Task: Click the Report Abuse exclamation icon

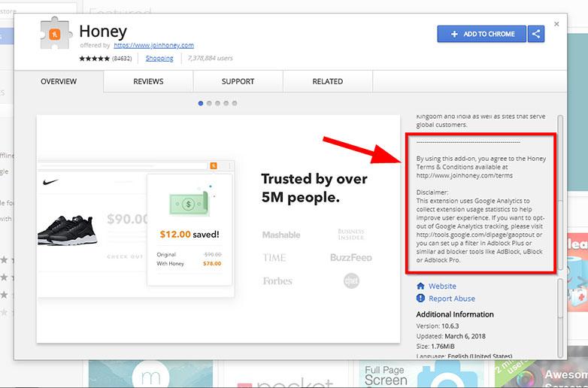Action: (420, 298)
